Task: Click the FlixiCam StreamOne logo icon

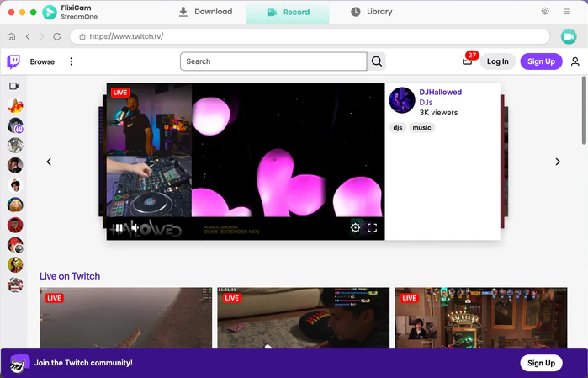Action: [50, 12]
